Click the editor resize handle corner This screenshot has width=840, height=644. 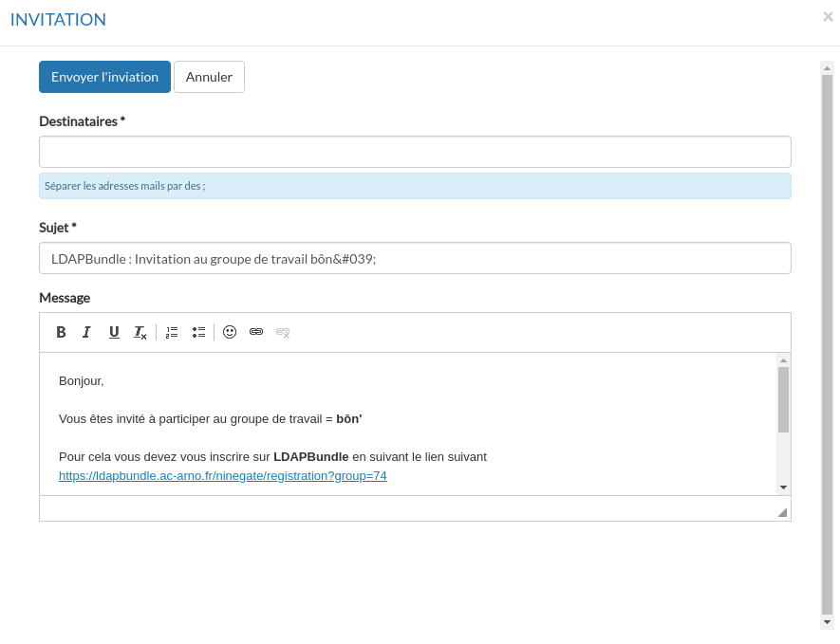782,512
